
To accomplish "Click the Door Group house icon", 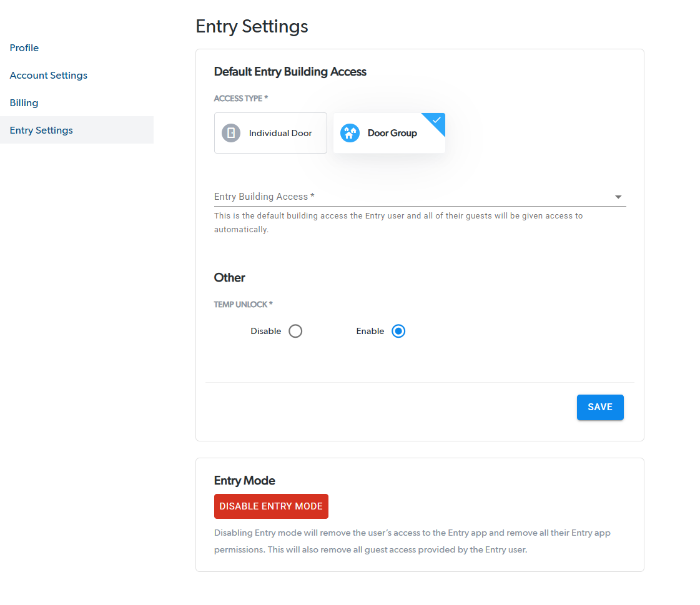I will click(x=350, y=133).
